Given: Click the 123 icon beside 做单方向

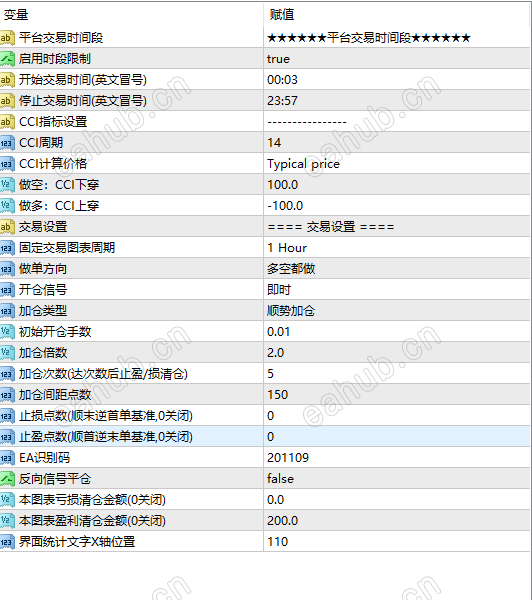Looking at the screenshot, I should click(7, 269).
